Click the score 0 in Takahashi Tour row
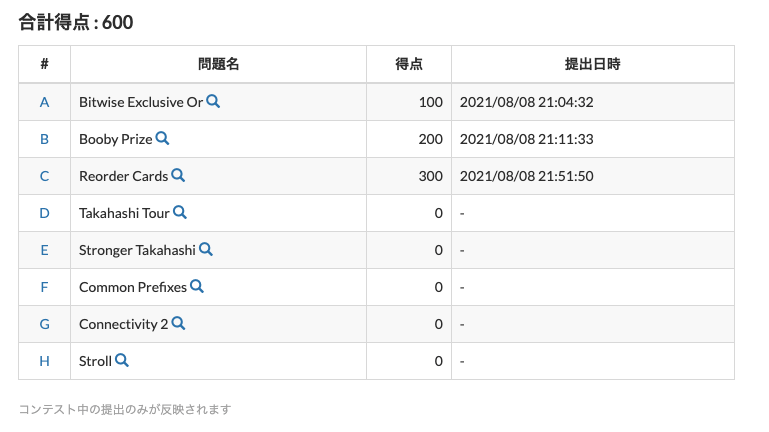 438,213
